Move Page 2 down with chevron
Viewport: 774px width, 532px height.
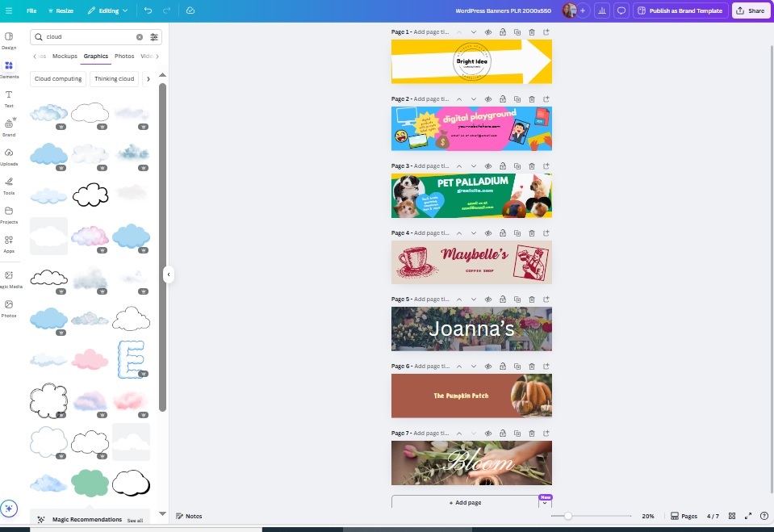[474, 98]
